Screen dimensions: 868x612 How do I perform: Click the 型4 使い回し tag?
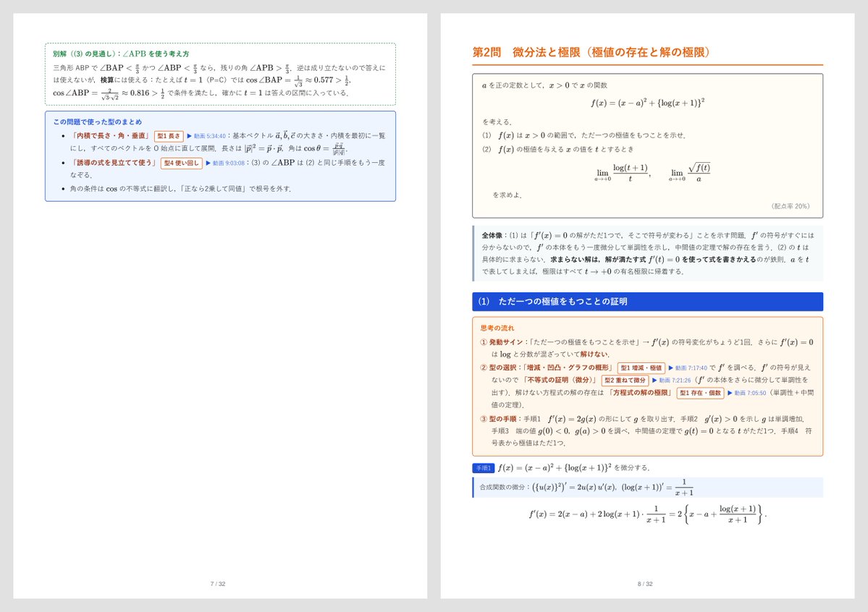(x=182, y=163)
